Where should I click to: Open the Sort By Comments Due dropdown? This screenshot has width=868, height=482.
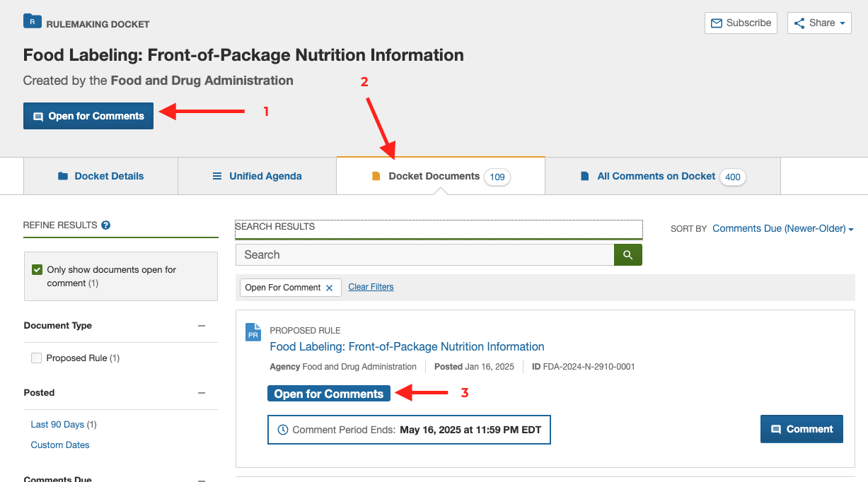point(782,228)
